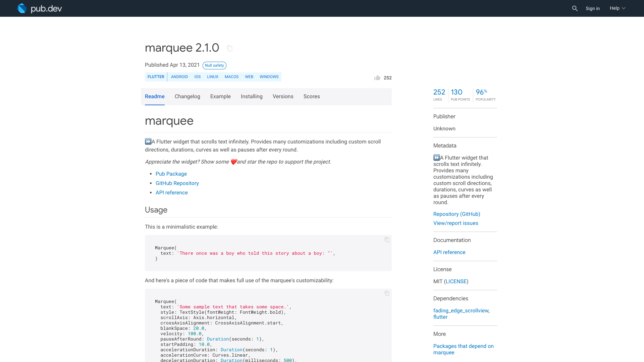644x362 pixels.
Task: Copy the minimalistic example code snippet
Action: 387,240
